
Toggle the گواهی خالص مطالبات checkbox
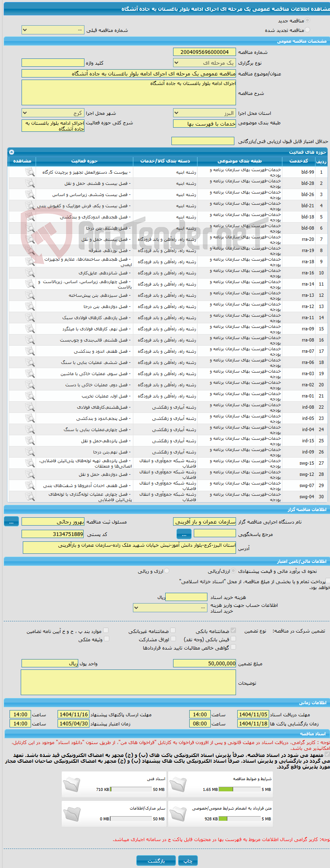pyautogui.click(x=233, y=647)
